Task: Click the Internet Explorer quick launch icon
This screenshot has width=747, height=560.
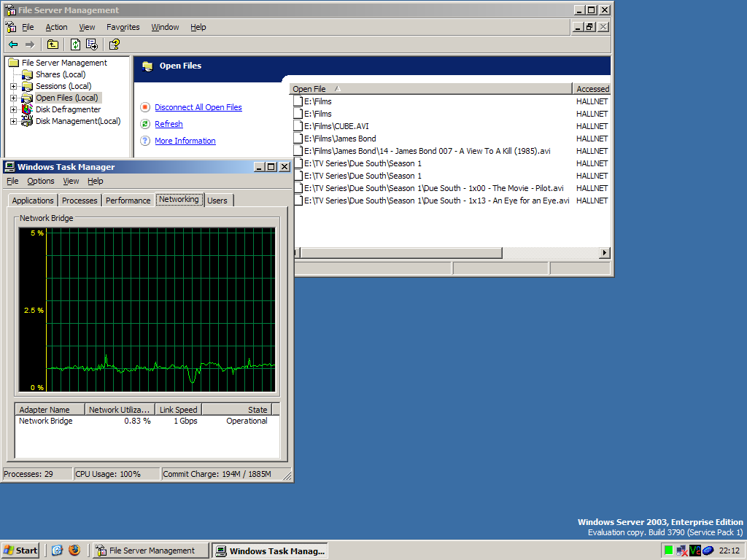Action: coord(57,551)
